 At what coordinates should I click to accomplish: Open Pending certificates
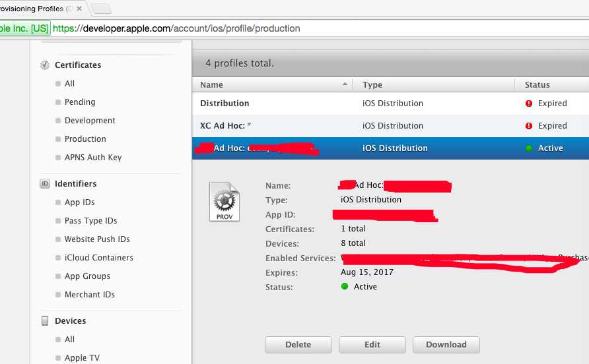(80, 102)
